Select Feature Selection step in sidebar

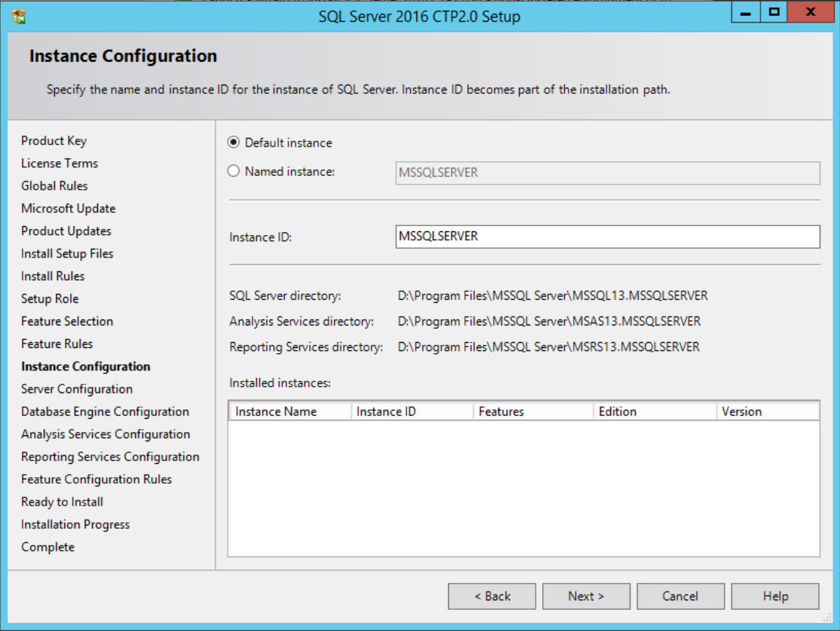[x=67, y=321]
